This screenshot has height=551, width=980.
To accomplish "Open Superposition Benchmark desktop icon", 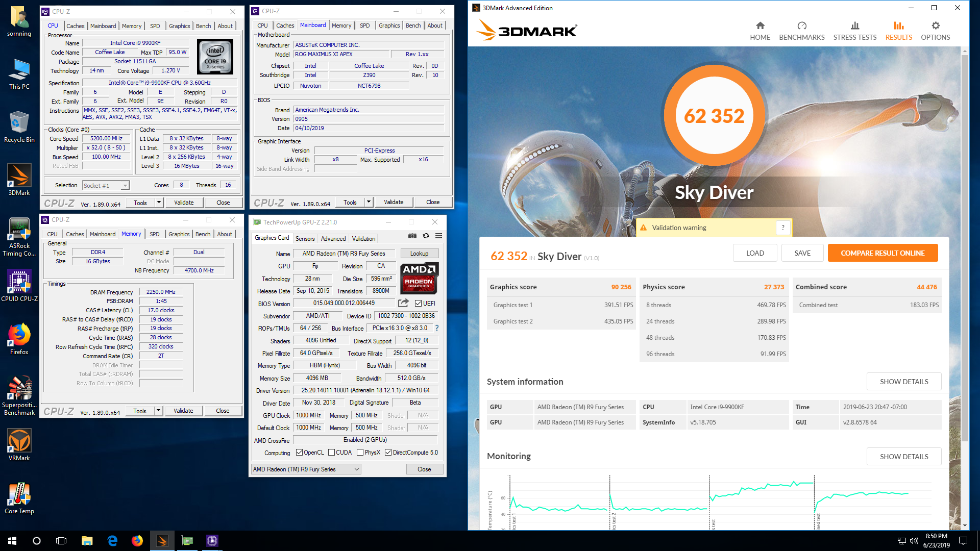I will click(x=19, y=396).
